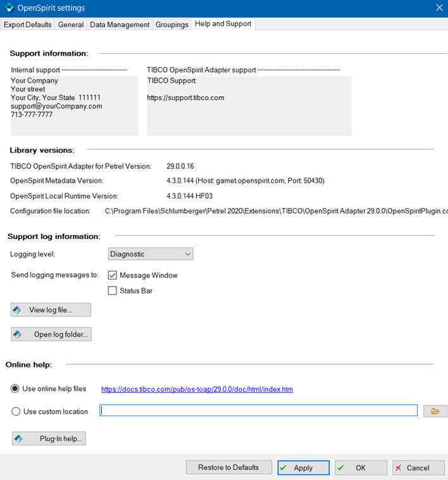Click the browse folder icon for custom location
Screen dimensions: 448x480
point(435,411)
